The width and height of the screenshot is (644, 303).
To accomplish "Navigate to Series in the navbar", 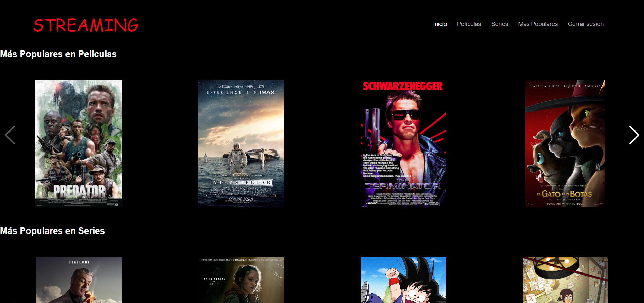I will click(x=499, y=24).
